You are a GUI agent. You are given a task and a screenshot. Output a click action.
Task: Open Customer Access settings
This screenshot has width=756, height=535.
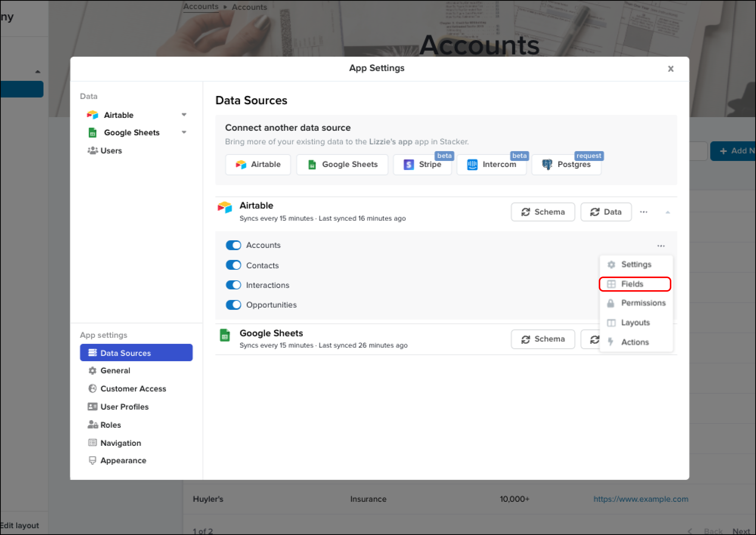point(136,388)
